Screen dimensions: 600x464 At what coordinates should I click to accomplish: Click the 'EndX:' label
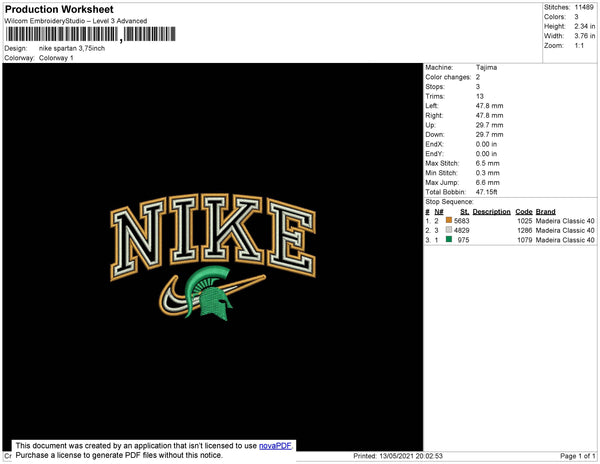(x=434, y=144)
